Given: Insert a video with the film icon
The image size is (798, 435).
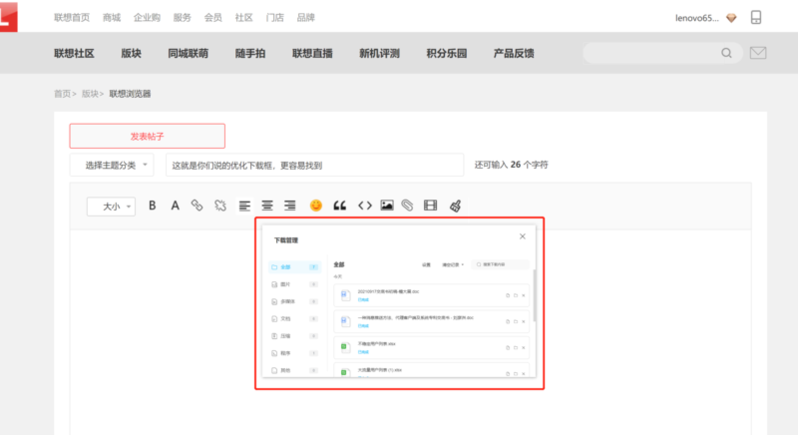Looking at the screenshot, I should 430,206.
